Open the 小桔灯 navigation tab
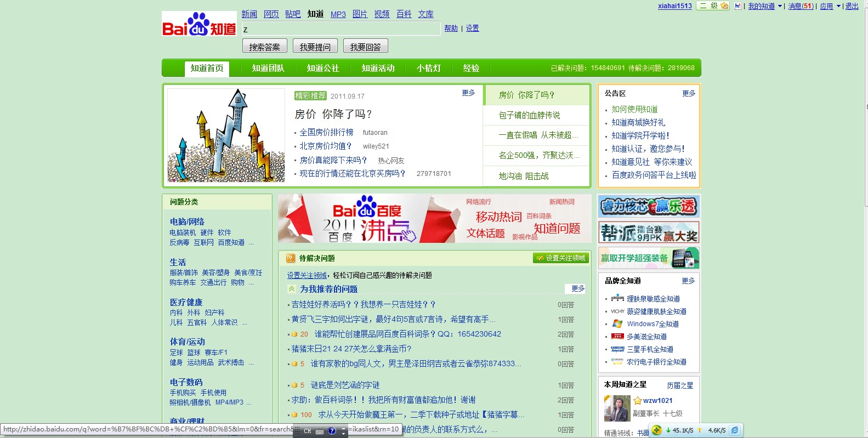 (x=429, y=68)
